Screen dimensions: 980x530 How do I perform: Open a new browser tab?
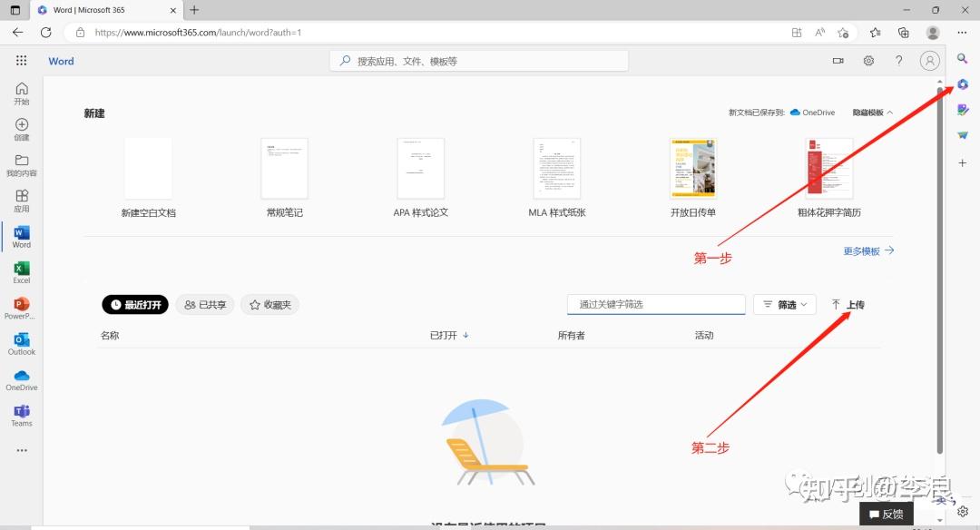point(194,10)
